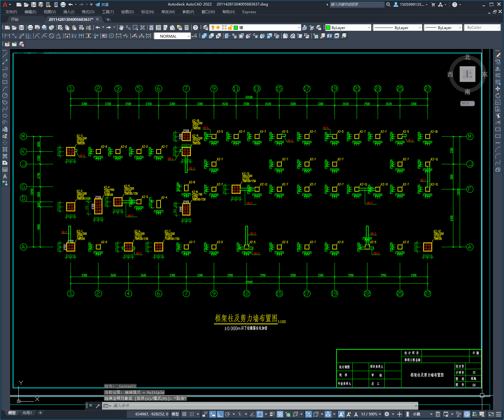
Task: Select the Mirror tool in modify toolbar
Action: click(498, 69)
